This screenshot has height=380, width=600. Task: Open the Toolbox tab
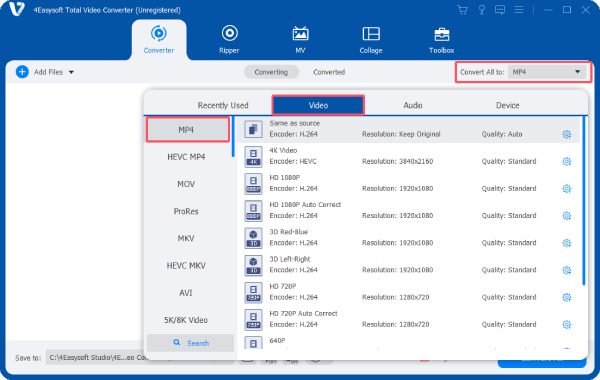click(442, 39)
